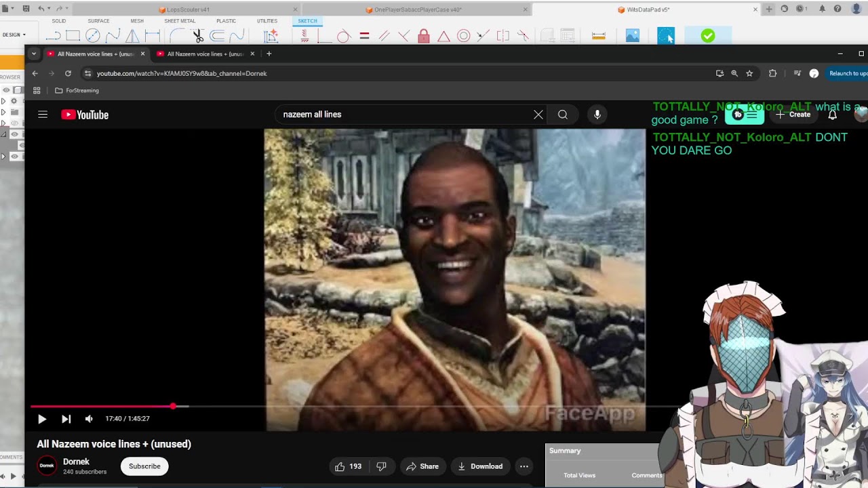This screenshot has height=488, width=868.
Task: Click the YouTube Create button
Action: pos(793,115)
